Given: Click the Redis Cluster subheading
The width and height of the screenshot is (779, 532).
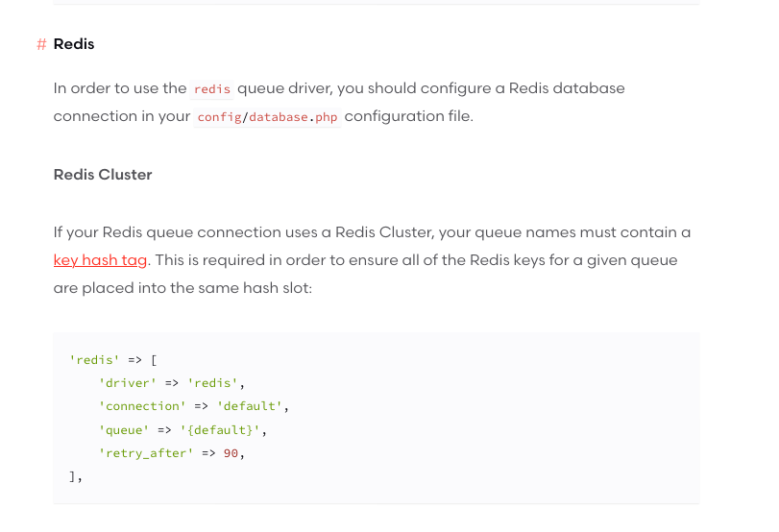Looking at the screenshot, I should pyautogui.click(x=103, y=175).
